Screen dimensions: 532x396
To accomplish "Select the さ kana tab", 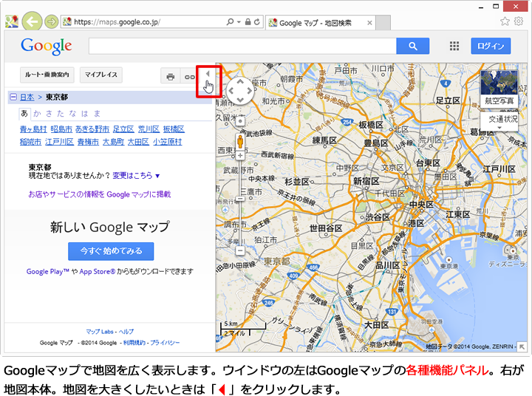I will coord(50,113).
